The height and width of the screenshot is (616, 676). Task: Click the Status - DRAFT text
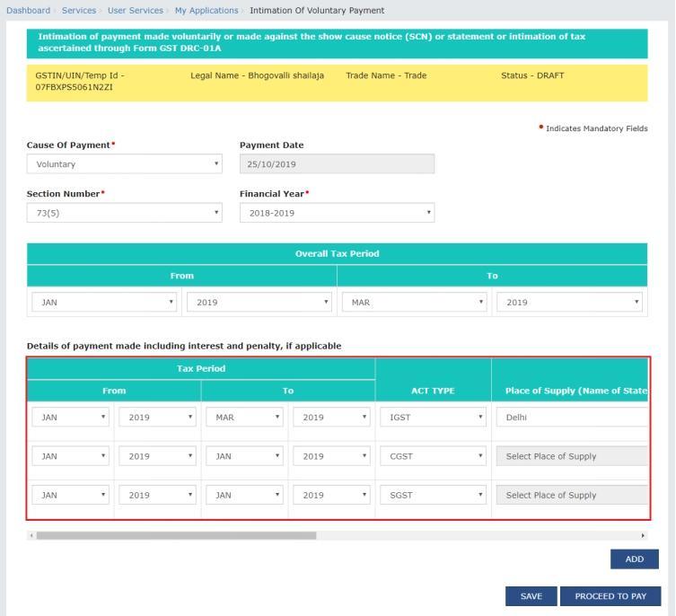[532, 75]
